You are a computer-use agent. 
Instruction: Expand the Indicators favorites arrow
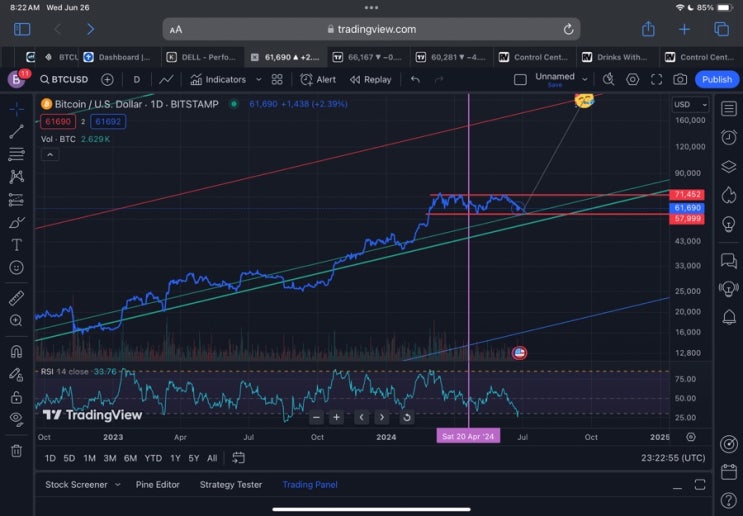(x=259, y=80)
